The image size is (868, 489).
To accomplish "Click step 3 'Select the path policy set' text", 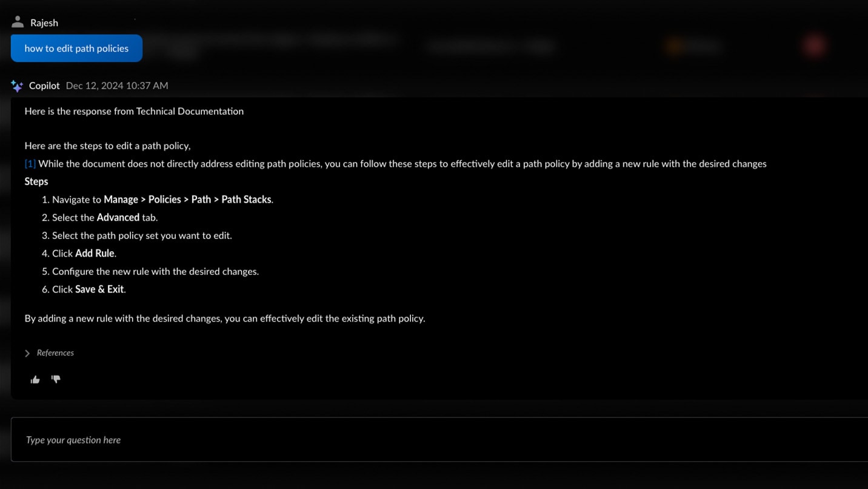I will pyautogui.click(x=142, y=235).
